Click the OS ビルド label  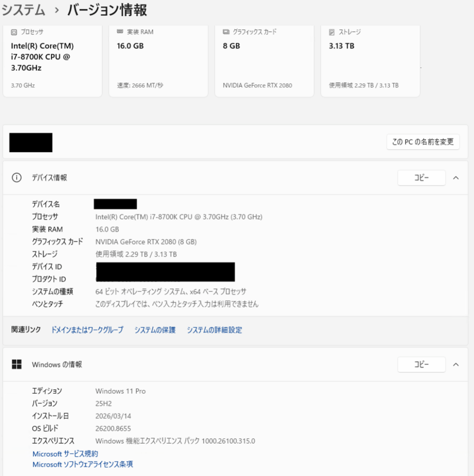click(45, 428)
